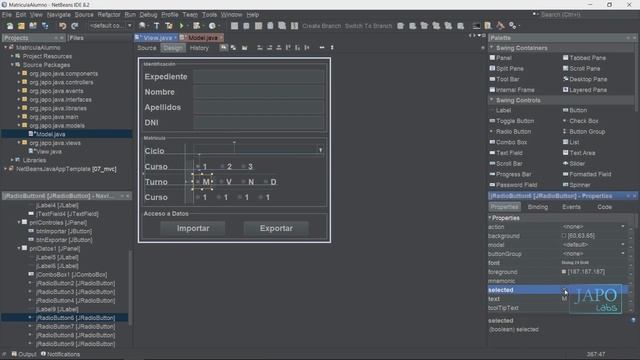Select the Turno radio button V
The height and width of the screenshot is (360, 640).
[226, 182]
